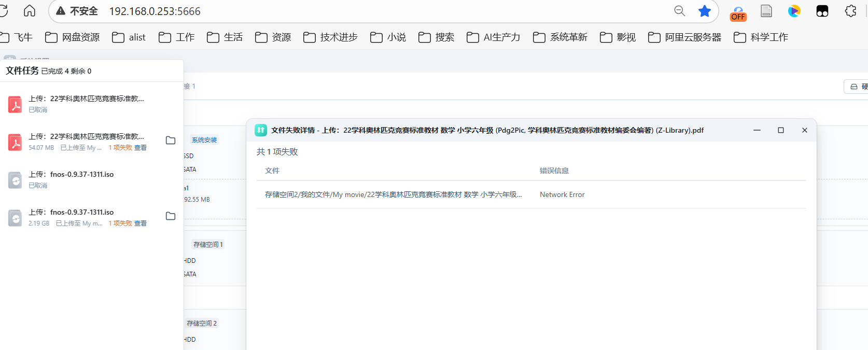The image size is (868, 350).
Task: Click the Network Error message cell
Action: [x=562, y=194]
